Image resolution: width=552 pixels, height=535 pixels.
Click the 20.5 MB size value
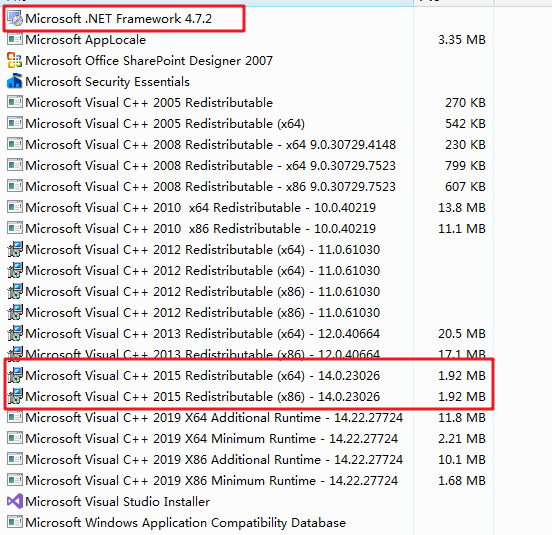click(x=462, y=333)
